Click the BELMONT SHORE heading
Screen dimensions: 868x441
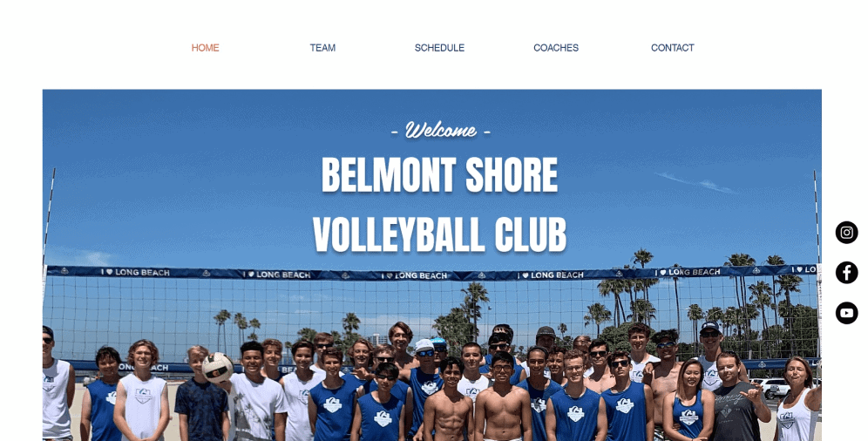point(439,175)
